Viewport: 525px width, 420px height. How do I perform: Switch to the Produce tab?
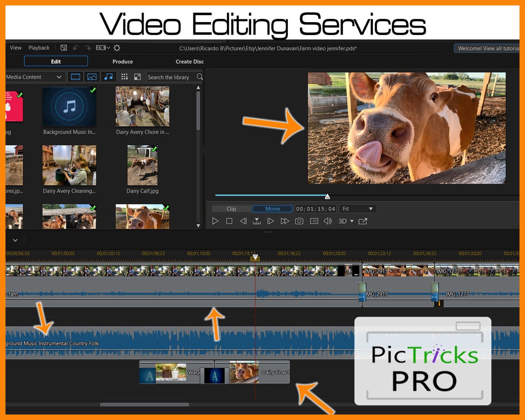(x=122, y=61)
